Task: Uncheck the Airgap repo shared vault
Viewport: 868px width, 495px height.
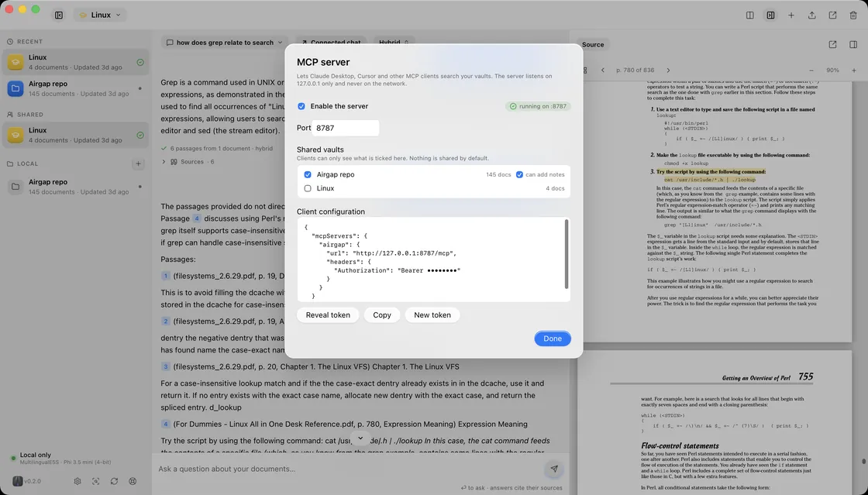Action: coord(308,174)
